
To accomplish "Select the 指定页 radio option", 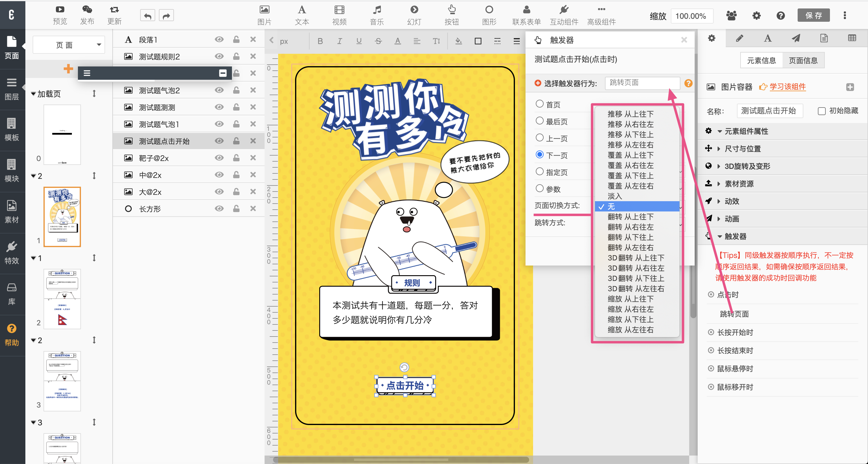I will coord(539,172).
